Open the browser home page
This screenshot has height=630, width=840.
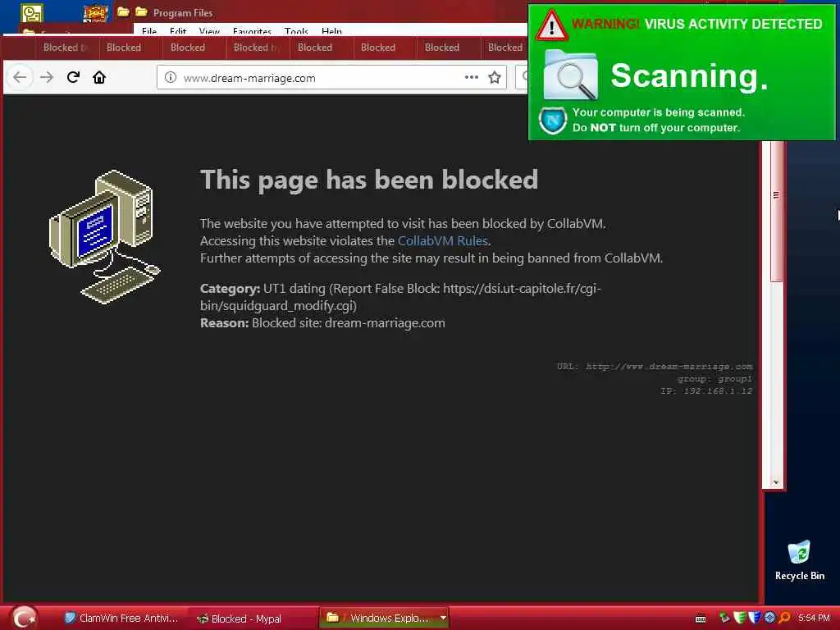click(99, 77)
